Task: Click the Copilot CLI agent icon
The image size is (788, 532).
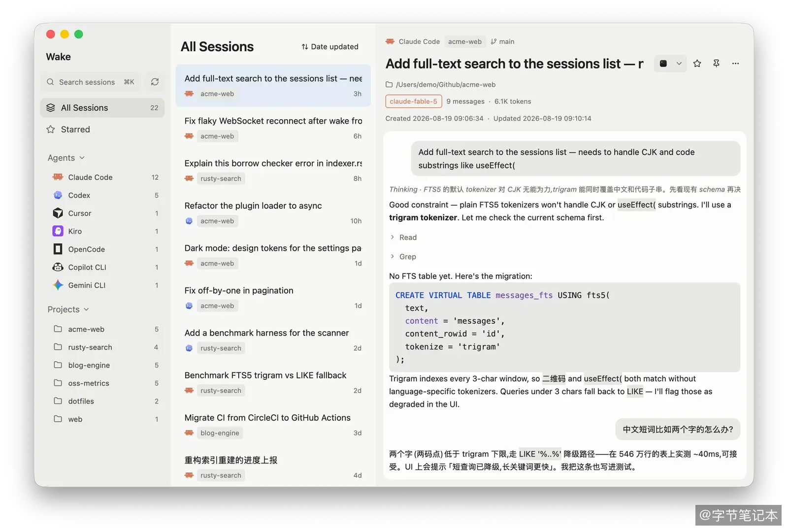Action: [58, 267]
